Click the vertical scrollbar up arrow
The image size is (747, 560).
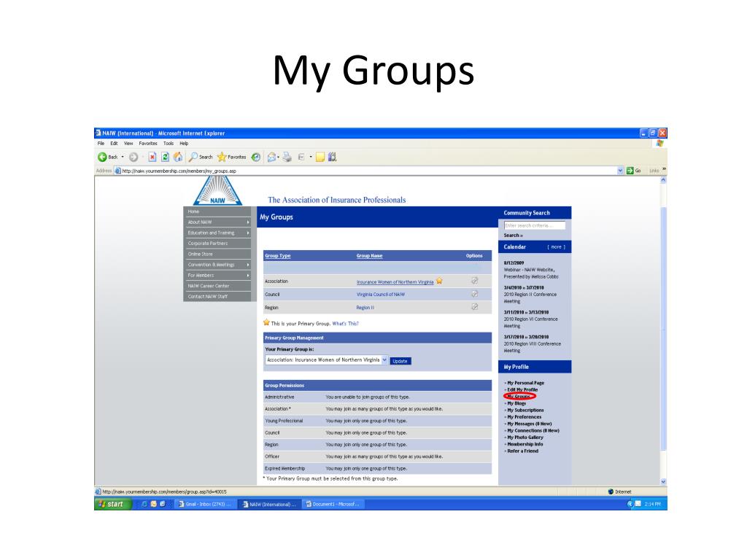[x=663, y=181]
